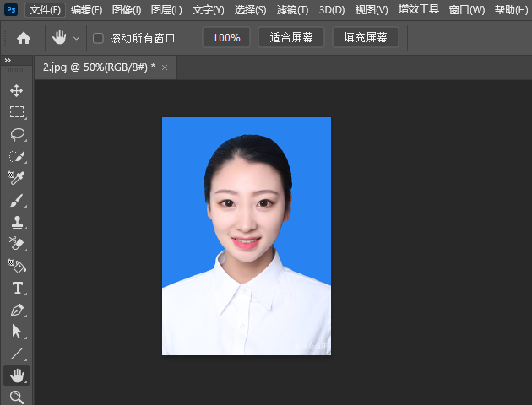The height and width of the screenshot is (405, 532).
Task: Click the Photoshop Ps logo icon
Action: pyautogui.click(x=11, y=9)
